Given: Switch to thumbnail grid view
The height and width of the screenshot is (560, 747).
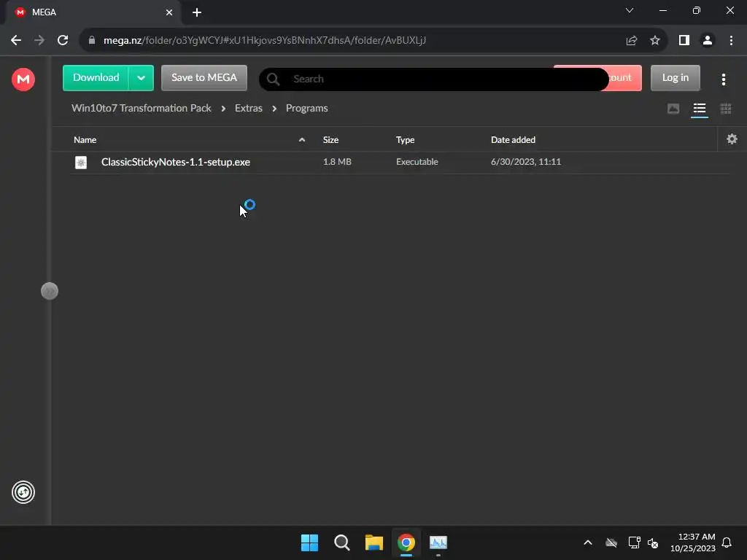Looking at the screenshot, I should [x=726, y=109].
